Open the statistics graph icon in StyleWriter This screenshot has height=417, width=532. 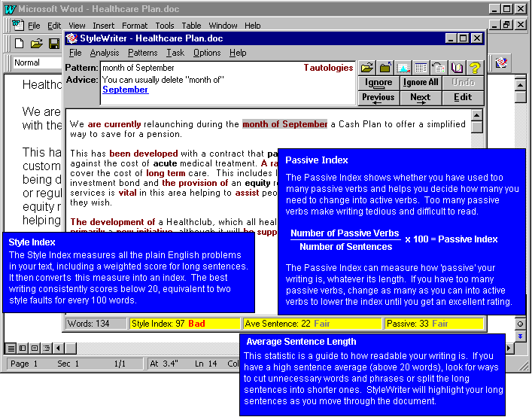[x=403, y=68]
